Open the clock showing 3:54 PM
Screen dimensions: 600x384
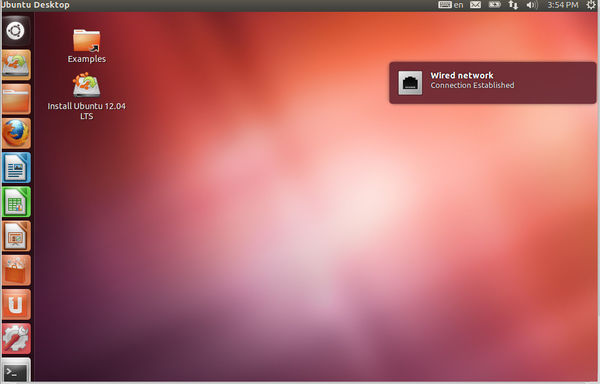pos(562,5)
